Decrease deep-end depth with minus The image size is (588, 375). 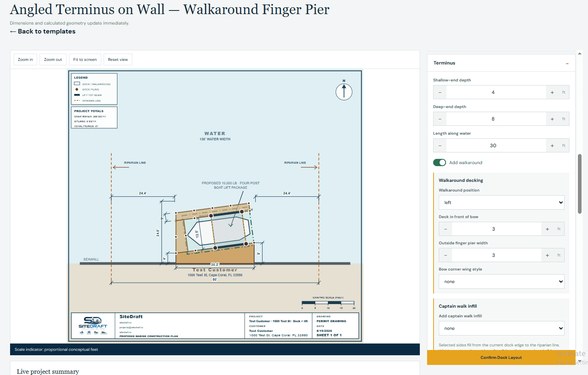coord(440,119)
